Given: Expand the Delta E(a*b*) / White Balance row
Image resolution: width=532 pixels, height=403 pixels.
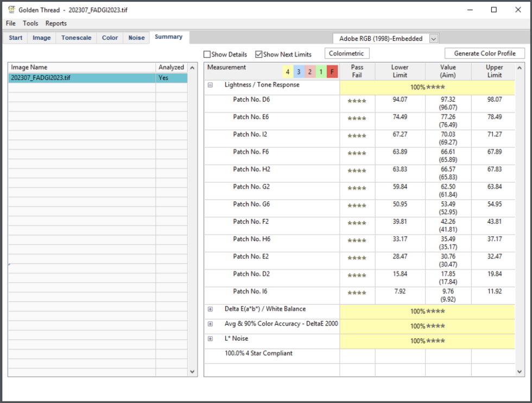Looking at the screenshot, I should pyautogui.click(x=210, y=309).
